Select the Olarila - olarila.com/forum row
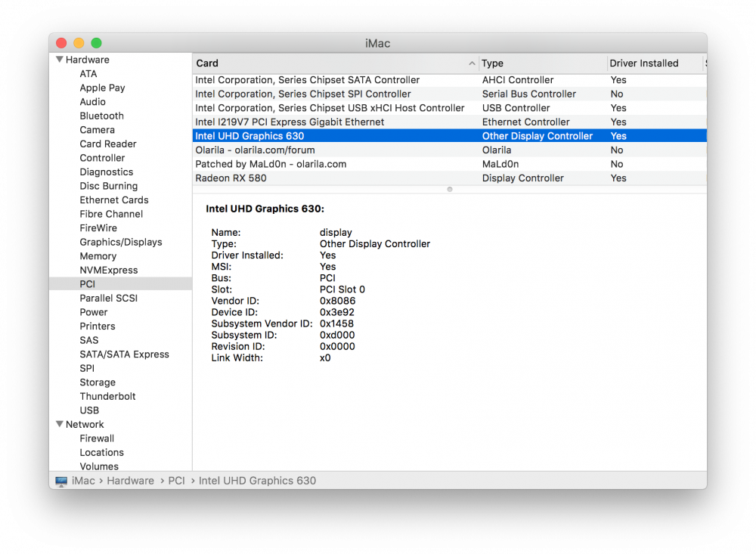756x554 pixels. pos(449,150)
